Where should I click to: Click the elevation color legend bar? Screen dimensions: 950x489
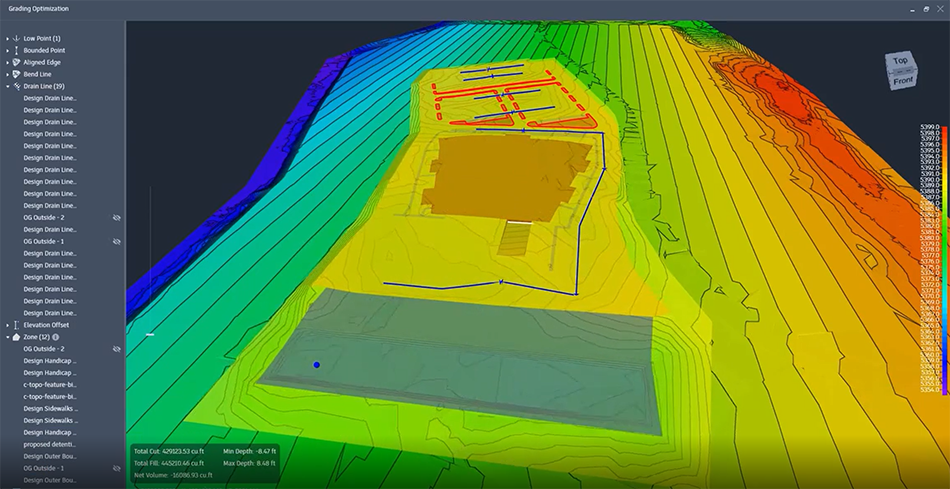pos(944,260)
